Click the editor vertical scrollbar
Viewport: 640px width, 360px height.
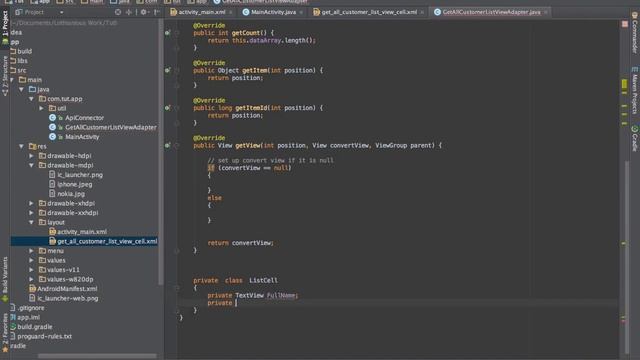pos(627,257)
